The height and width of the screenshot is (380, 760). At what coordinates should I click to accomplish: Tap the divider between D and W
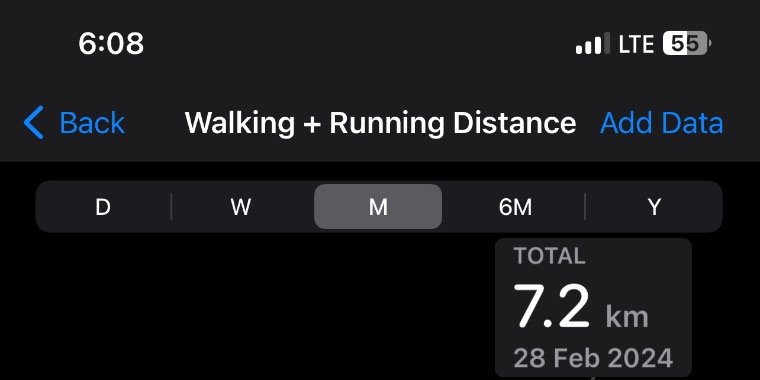(171, 206)
